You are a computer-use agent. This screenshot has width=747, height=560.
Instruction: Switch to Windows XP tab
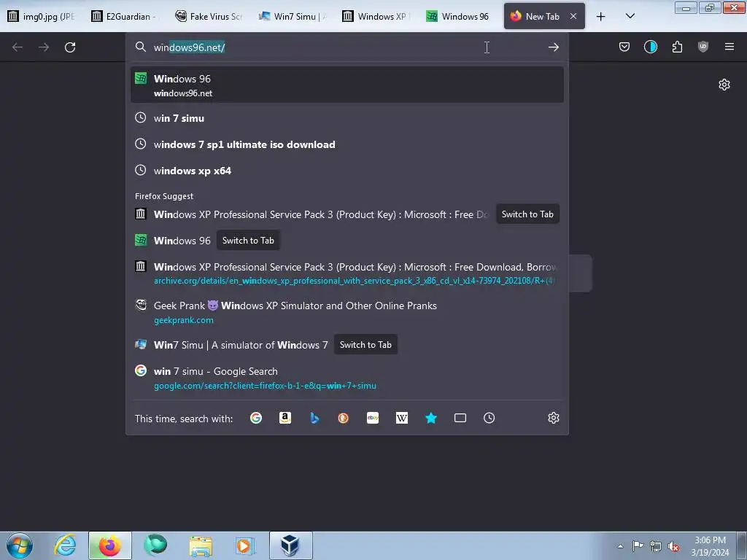(x=377, y=16)
